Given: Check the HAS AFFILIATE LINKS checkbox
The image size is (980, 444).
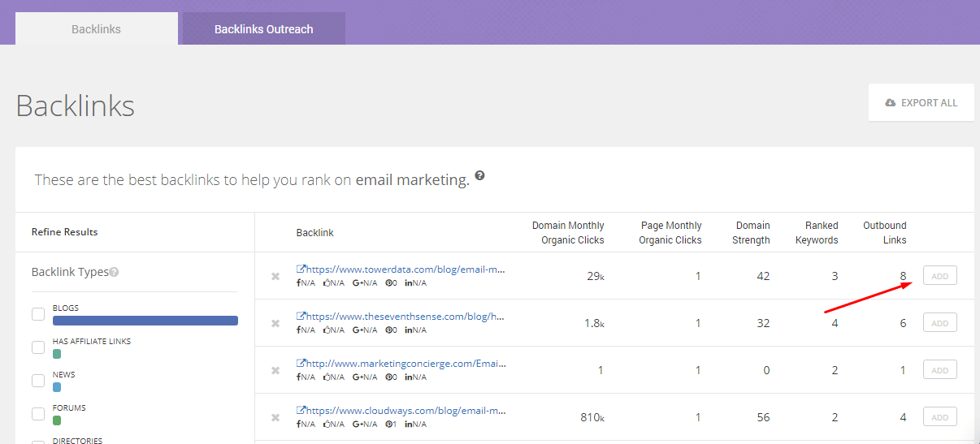Looking at the screenshot, I should (38, 347).
